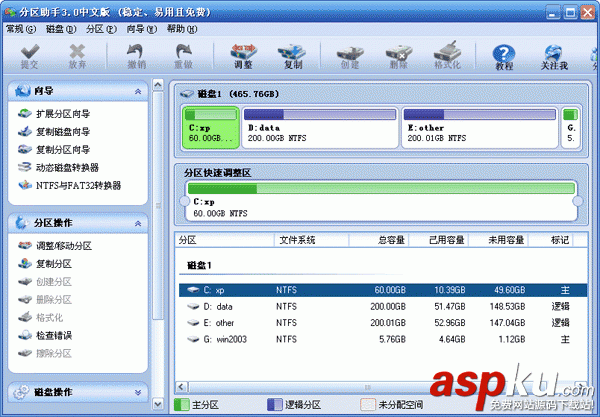Screen dimensions: 600x417
Task: Select the 复制 (Copy) toolbar icon
Action: [292, 56]
